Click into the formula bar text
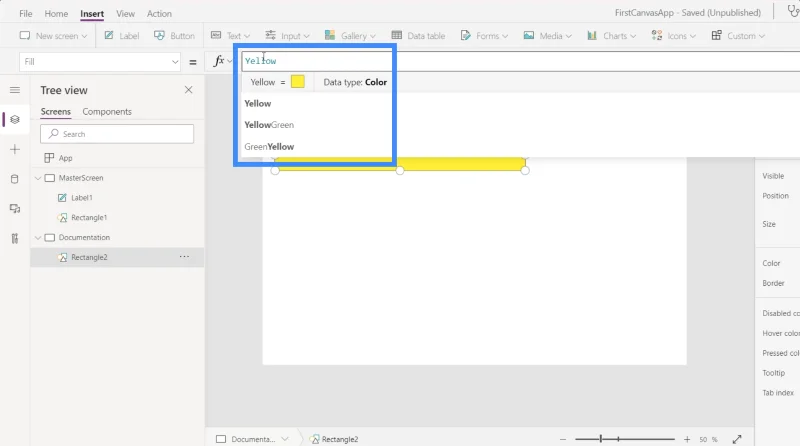800x446 pixels. pyautogui.click(x=260, y=61)
